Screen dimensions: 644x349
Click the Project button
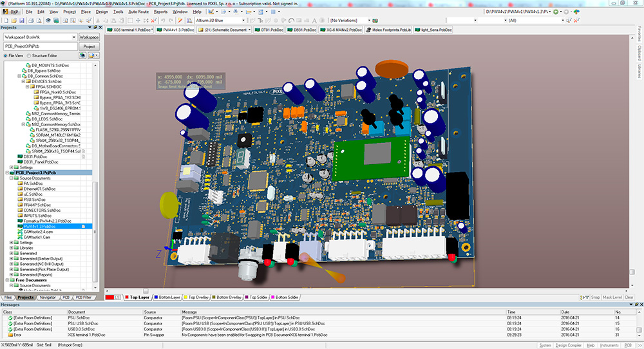click(x=89, y=46)
